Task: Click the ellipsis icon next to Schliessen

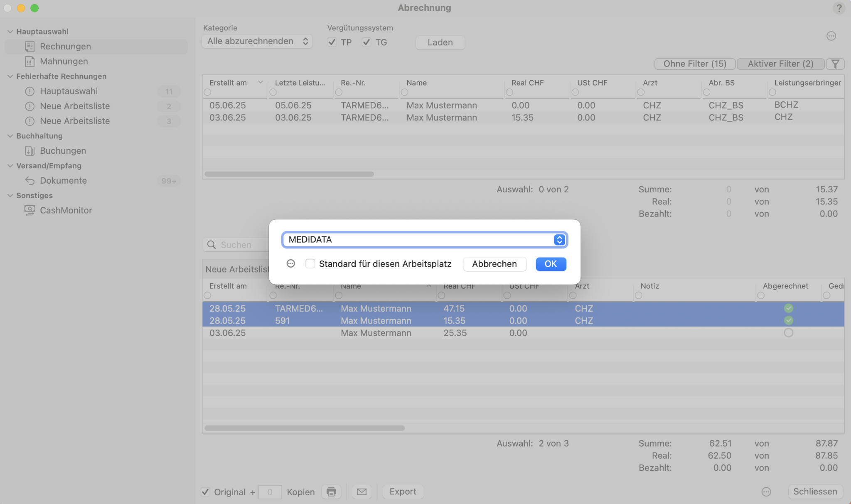Action: coord(766,492)
